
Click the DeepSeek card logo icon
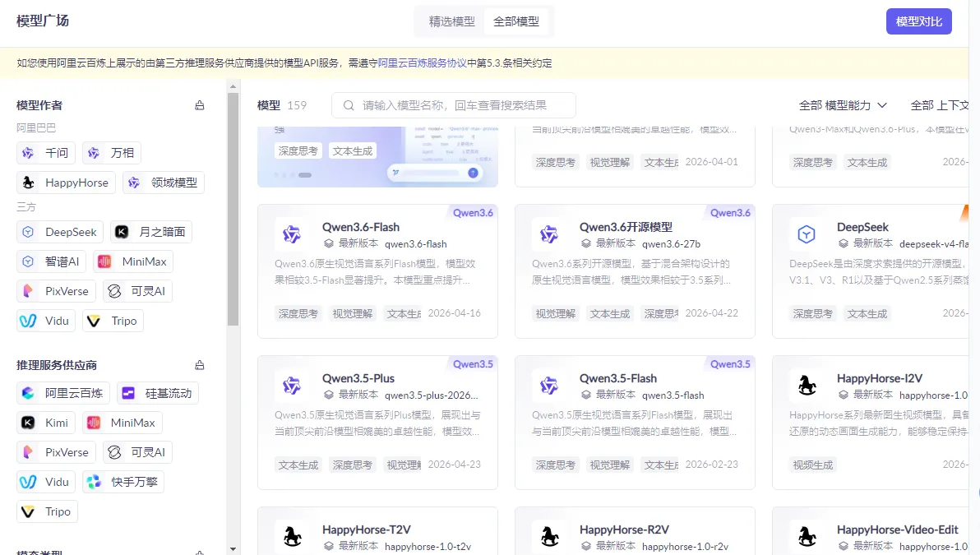coord(807,234)
